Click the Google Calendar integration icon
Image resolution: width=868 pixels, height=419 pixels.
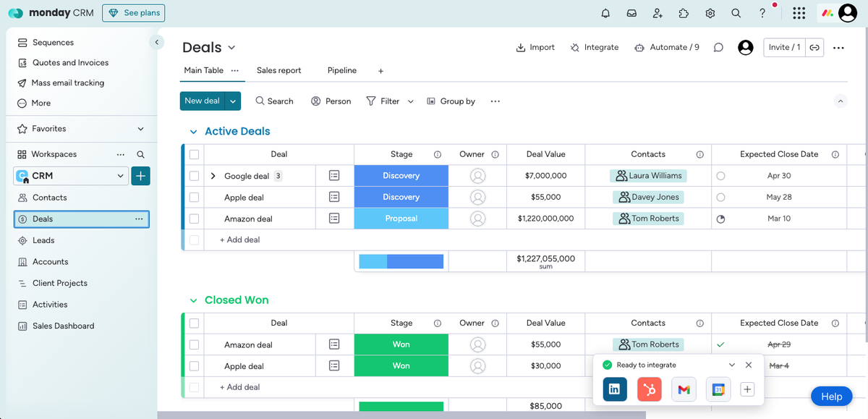pos(718,389)
